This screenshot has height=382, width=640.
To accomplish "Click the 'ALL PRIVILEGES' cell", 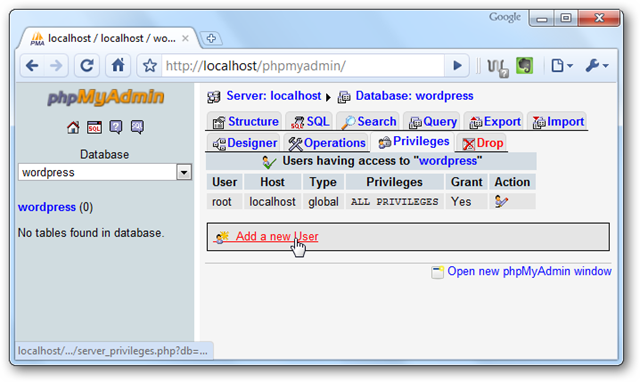I will coord(394,202).
